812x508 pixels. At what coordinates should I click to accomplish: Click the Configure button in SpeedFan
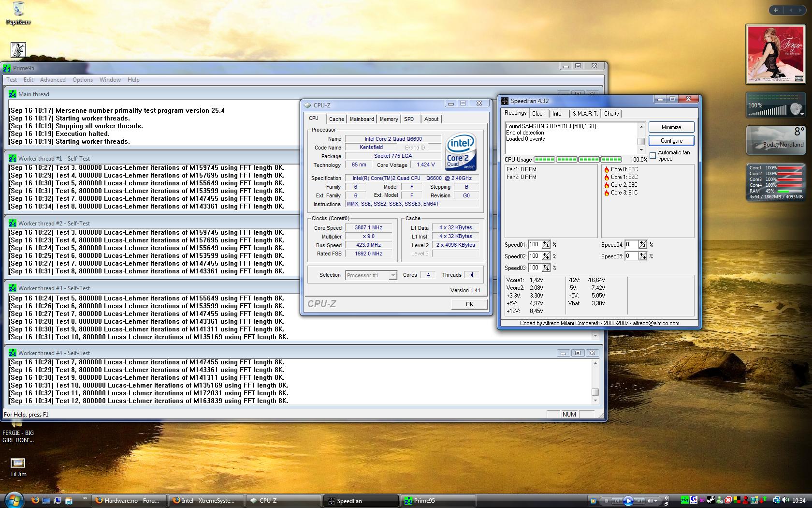tap(671, 141)
